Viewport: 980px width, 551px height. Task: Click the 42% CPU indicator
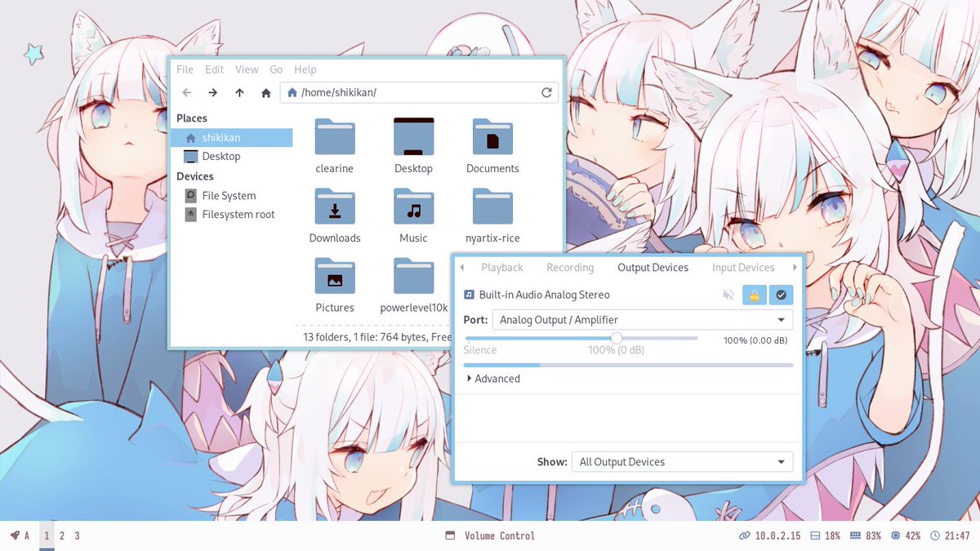(906, 535)
